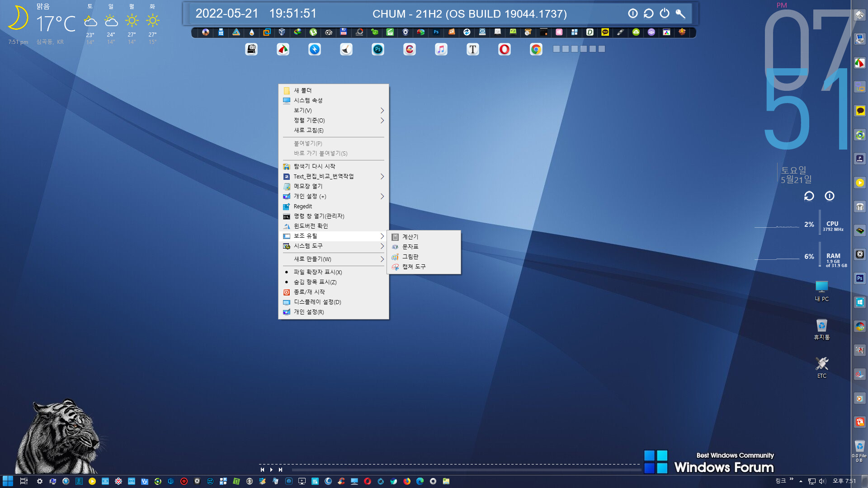This screenshot has height=488, width=868.
Task: Expand the 링크 toolbar chevron in taskbar
Action: pos(792,479)
